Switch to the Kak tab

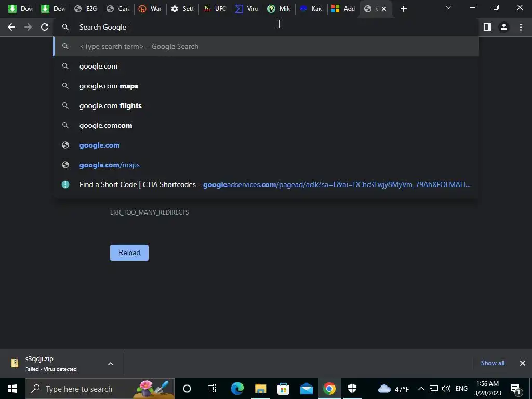[312, 9]
